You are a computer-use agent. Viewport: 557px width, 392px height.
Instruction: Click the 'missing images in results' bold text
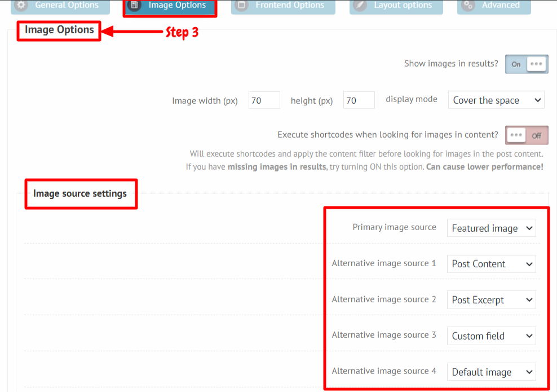tap(277, 167)
